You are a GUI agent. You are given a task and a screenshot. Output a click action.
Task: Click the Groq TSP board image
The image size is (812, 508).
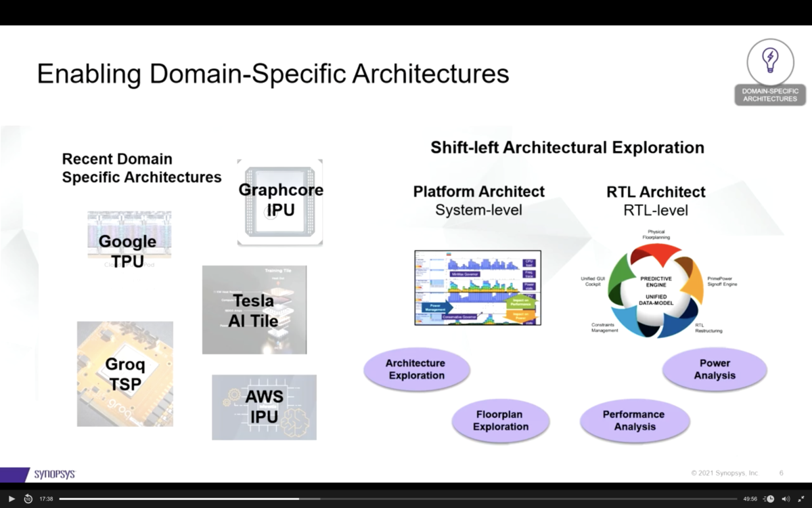(x=125, y=373)
